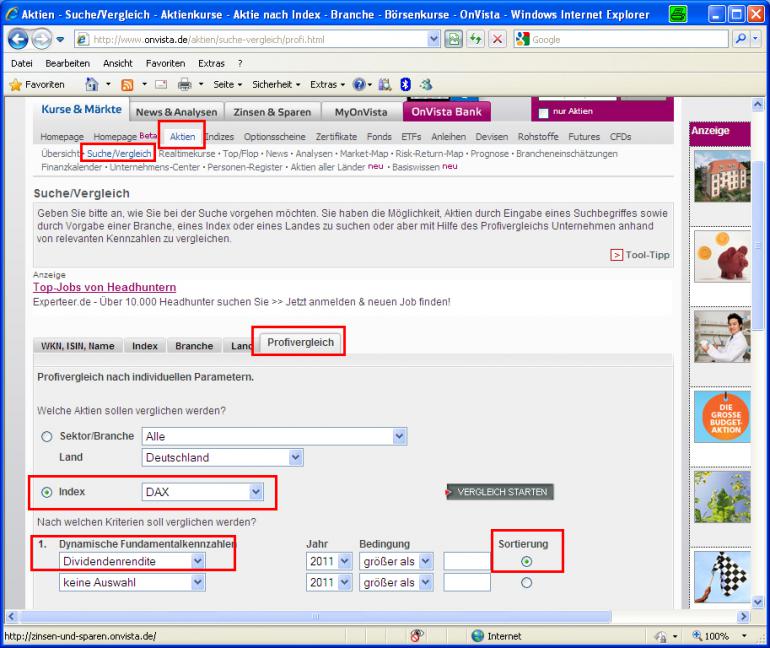The height and width of the screenshot is (648, 770).
Task: Open the RSS feeds icon
Action: click(127, 85)
